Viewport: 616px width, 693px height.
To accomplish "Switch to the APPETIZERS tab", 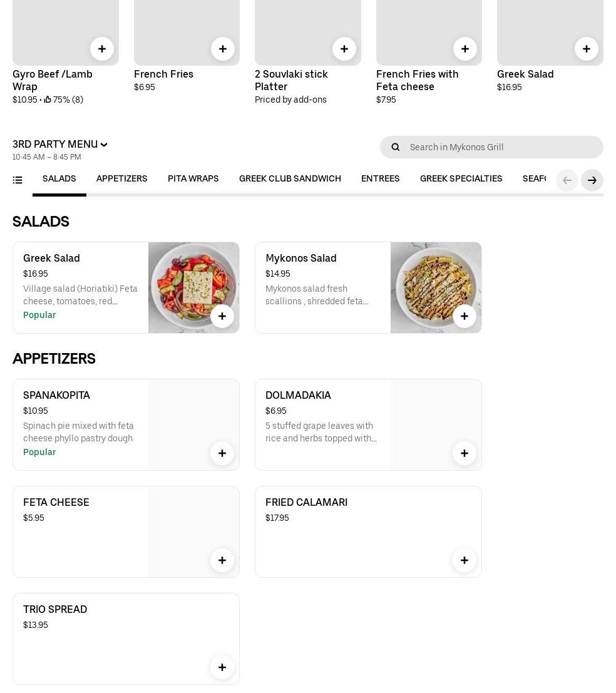I will pos(122,179).
